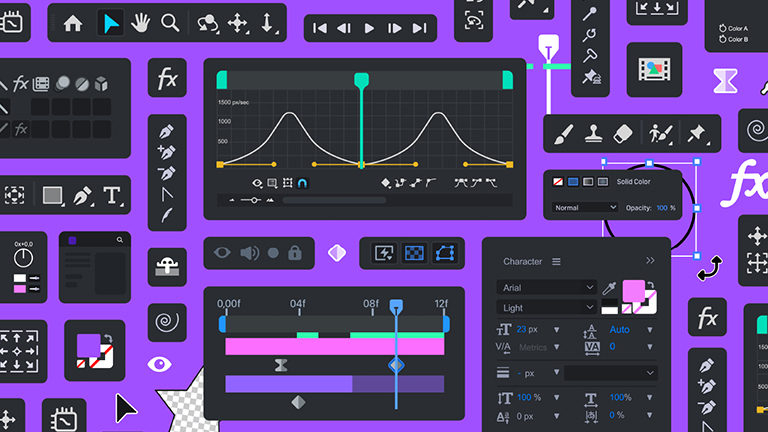This screenshot has width=768, height=432.
Task: Choose the Hand tool
Action: (142, 23)
